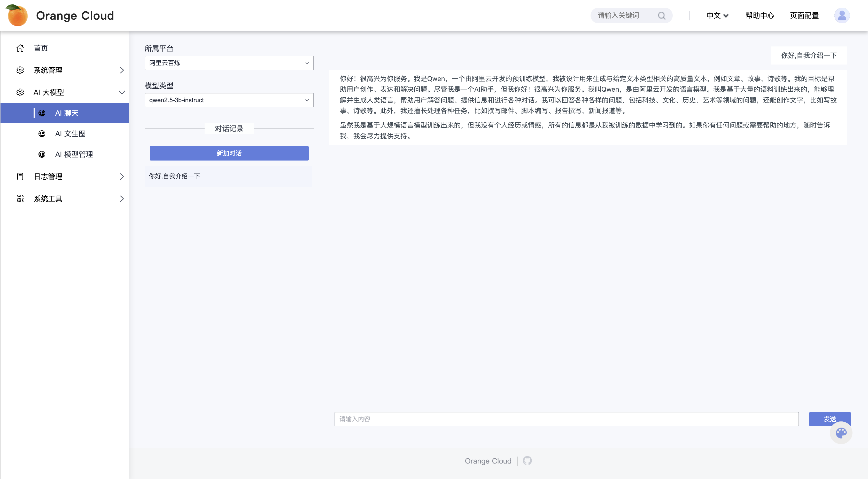Select AI 聊天 menu item
This screenshot has width=868, height=479.
(65, 113)
